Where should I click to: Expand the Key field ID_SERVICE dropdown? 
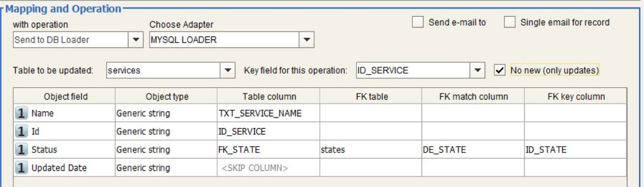477,70
